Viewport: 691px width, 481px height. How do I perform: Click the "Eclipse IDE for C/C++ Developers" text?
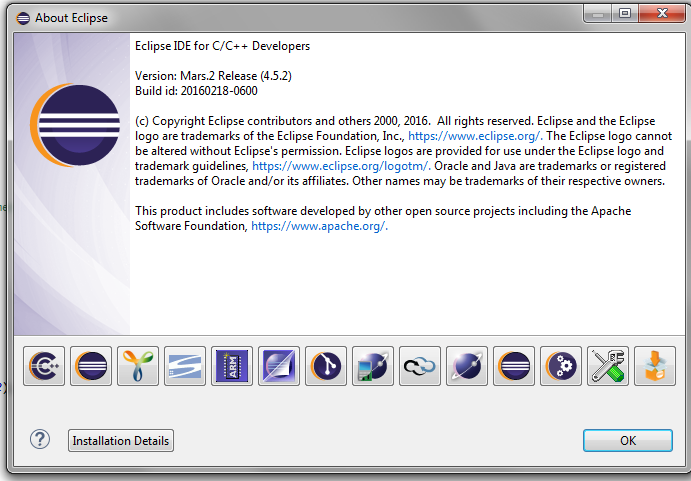tap(223, 46)
